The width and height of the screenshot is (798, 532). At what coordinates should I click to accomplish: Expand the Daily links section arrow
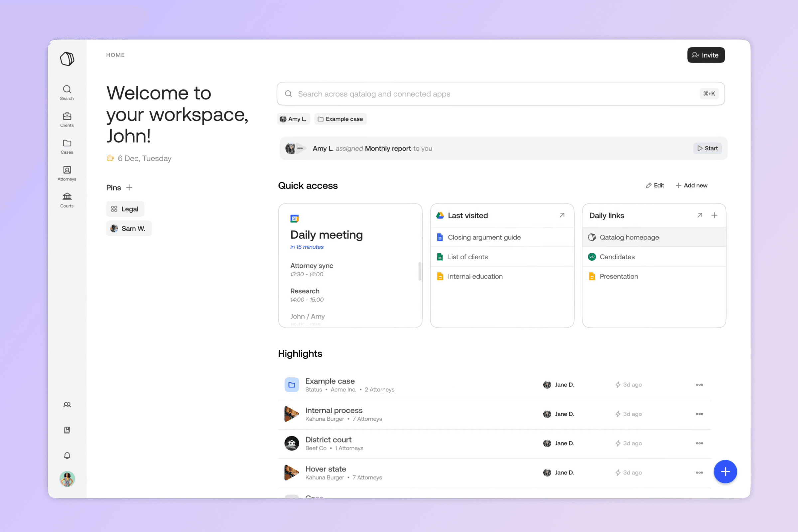tap(700, 215)
